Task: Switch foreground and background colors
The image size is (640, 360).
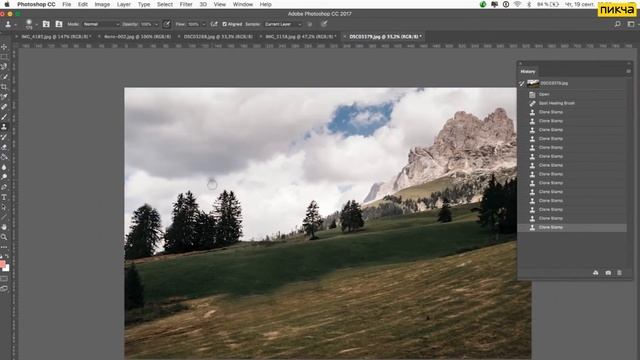Action: point(7,257)
